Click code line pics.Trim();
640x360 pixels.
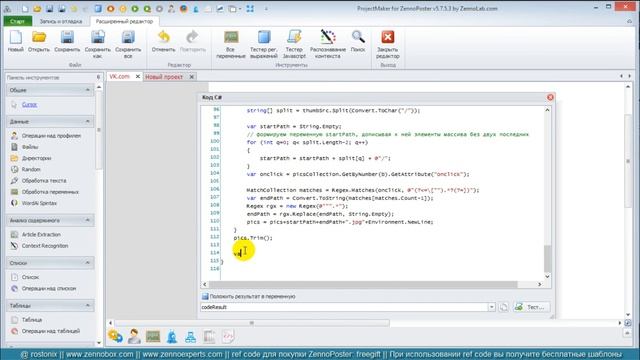pyautogui.click(x=253, y=238)
